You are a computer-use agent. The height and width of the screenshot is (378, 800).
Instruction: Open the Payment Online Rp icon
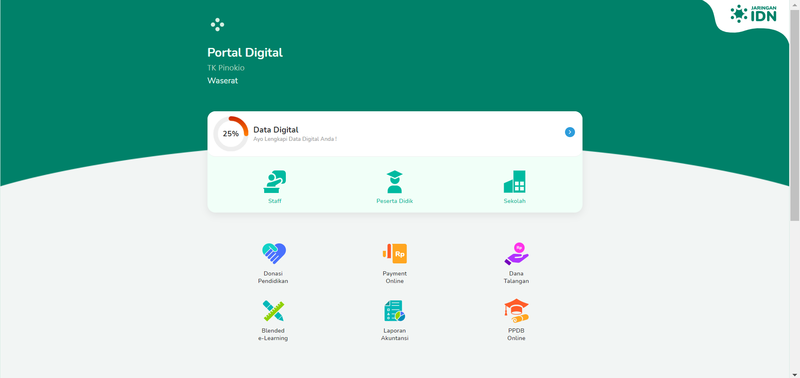point(394,253)
